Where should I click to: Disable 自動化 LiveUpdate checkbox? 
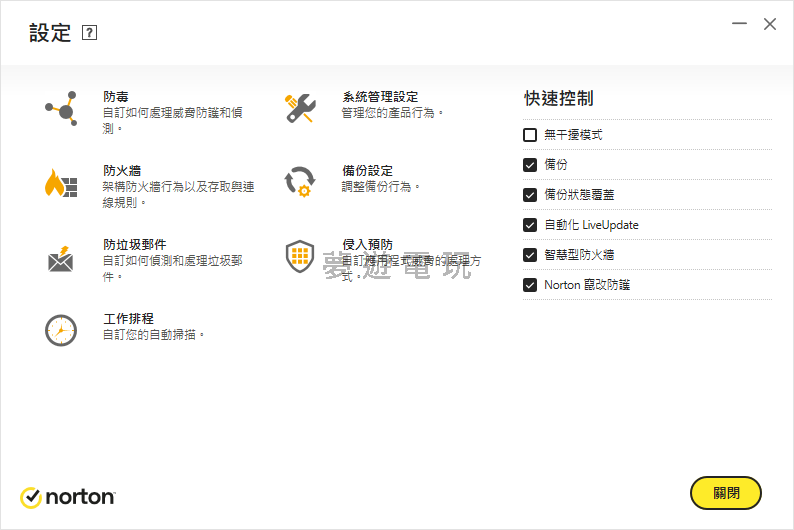[x=530, y=225]
